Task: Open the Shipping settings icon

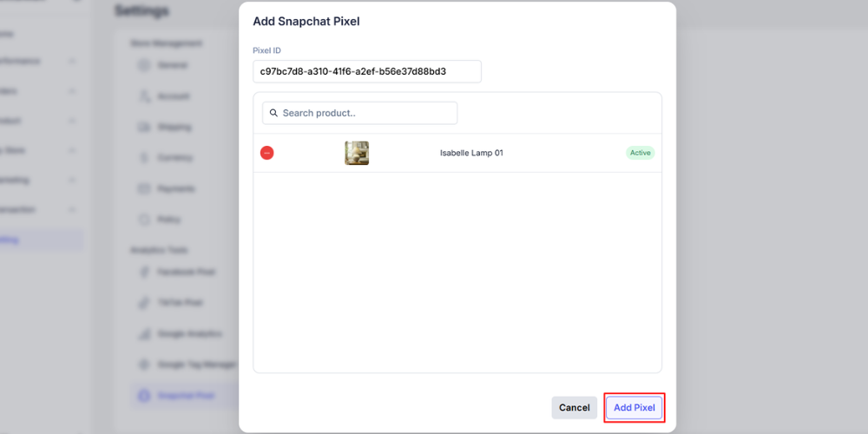Action: coord(144,127)
